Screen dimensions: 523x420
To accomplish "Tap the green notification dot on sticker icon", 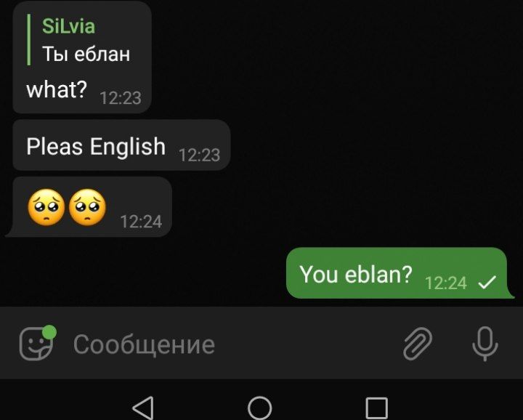I will [x=49, y=332].
